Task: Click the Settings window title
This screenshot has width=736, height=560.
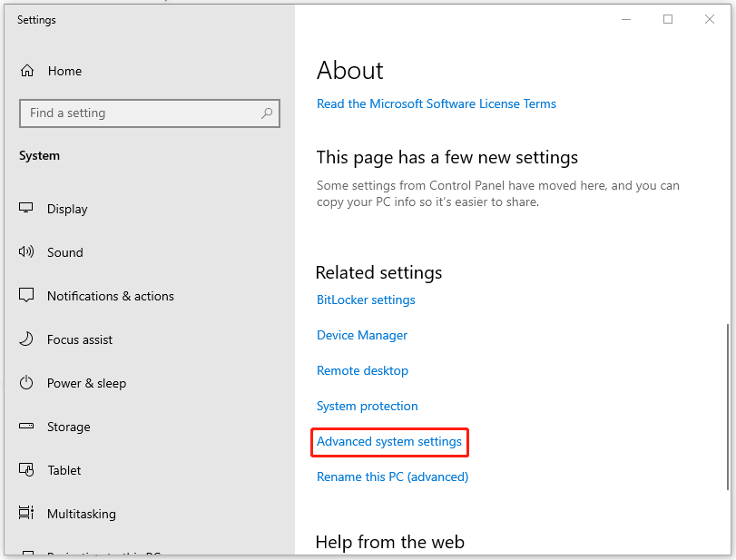Action: coord(36,20)
